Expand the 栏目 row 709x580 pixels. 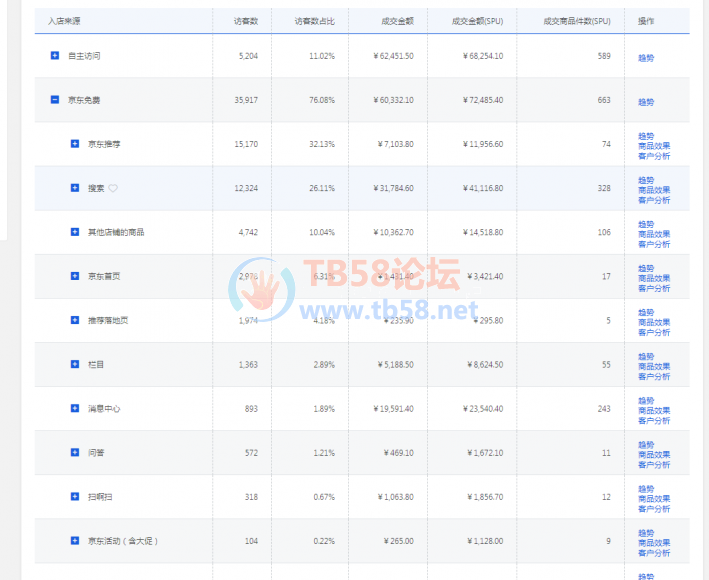(75, 364)
